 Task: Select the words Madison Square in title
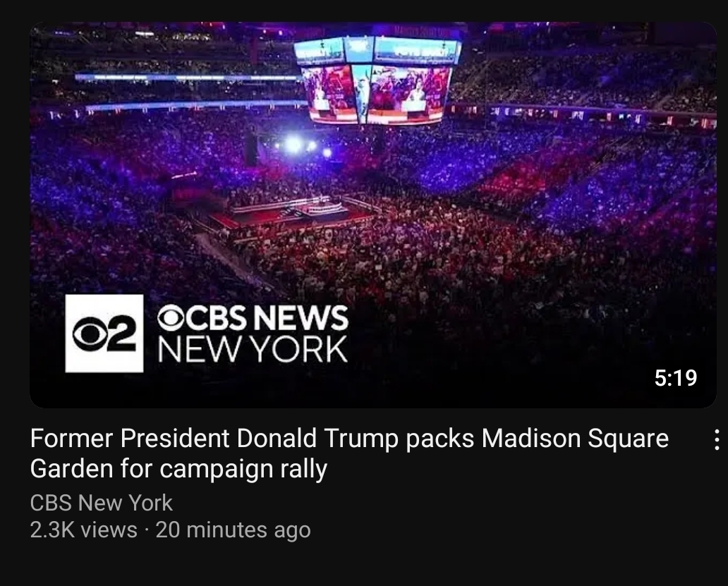(x=575, y=439)
